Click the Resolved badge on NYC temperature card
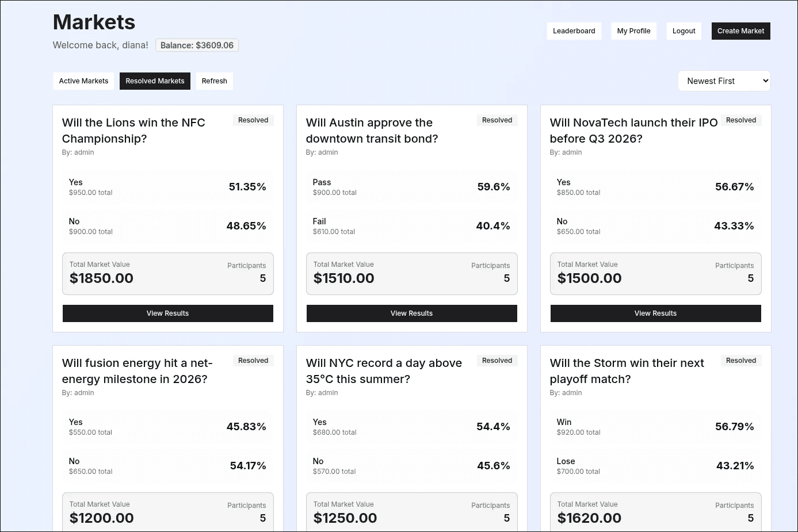Viewport: 798px width, 532px height. tap(497, 361)
